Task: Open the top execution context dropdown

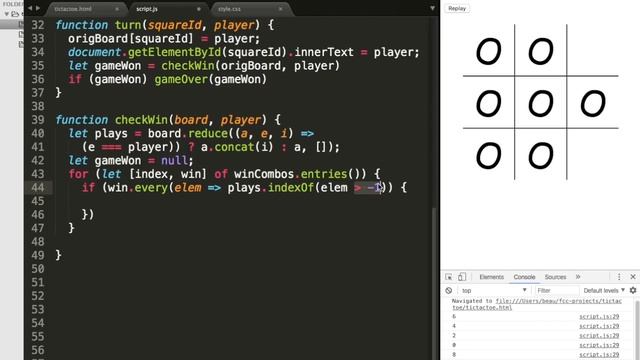Action: [x=493, y=290]
